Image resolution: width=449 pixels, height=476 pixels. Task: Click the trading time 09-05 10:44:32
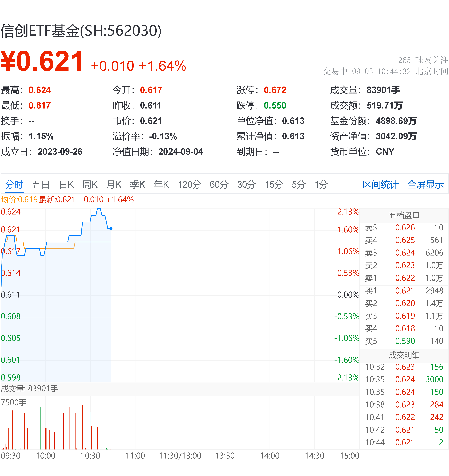pos(381,71)
